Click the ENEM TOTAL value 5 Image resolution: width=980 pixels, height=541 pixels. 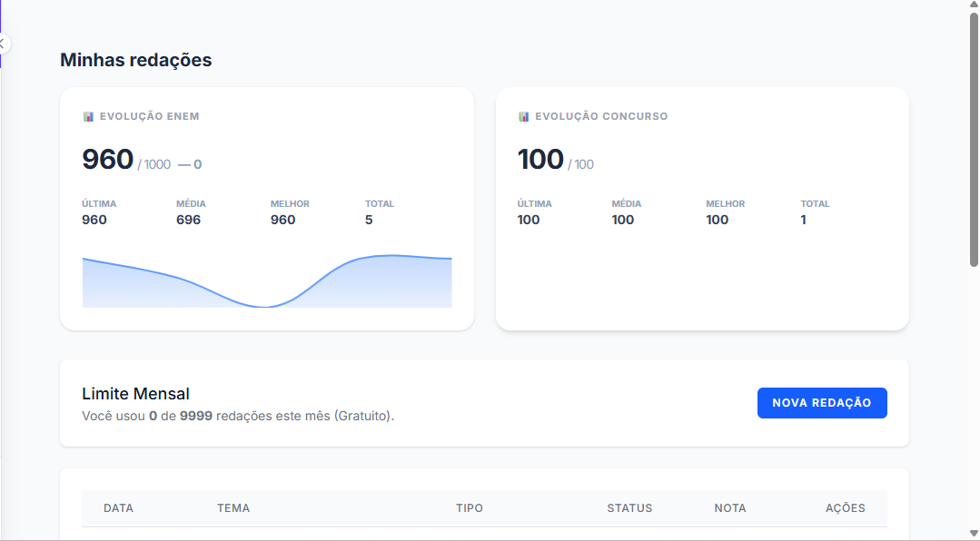(x=369, y=220)
